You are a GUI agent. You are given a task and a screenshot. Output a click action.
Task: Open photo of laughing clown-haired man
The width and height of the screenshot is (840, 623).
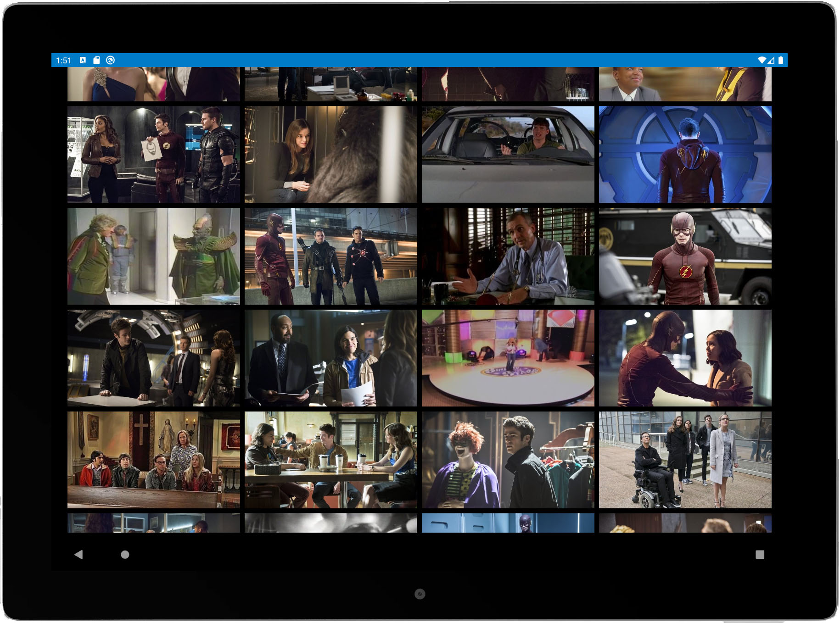click(508, 460)
